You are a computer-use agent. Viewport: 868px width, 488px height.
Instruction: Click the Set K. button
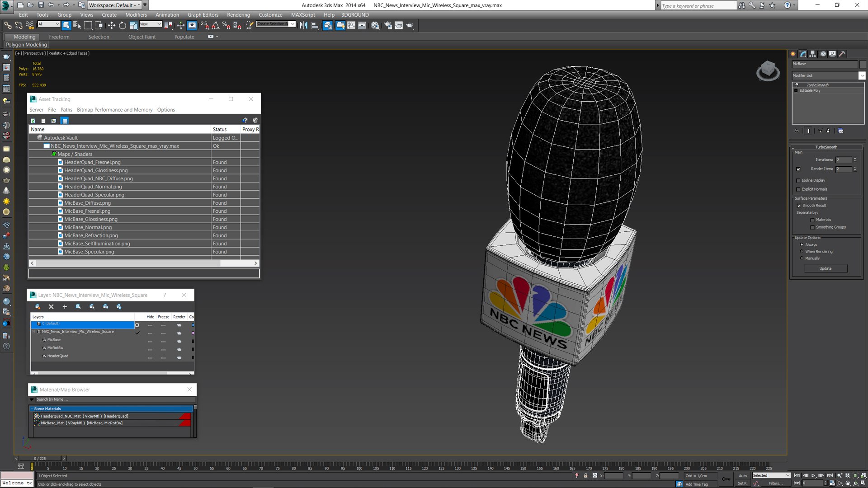[x=742, y=483]
